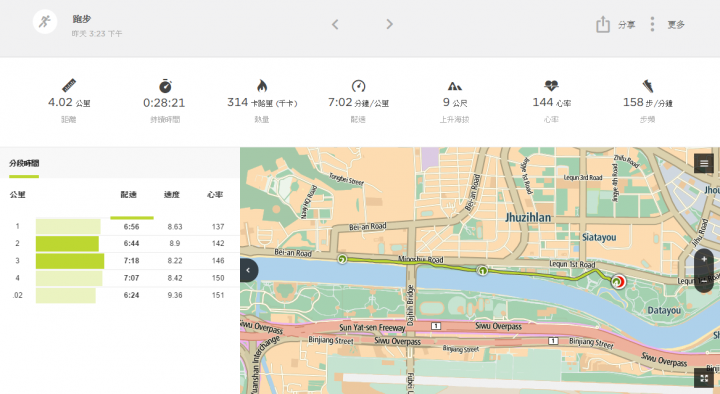Select the kilometer 4 split bar
The image size is (720, 394).
[x=69, y=278]
